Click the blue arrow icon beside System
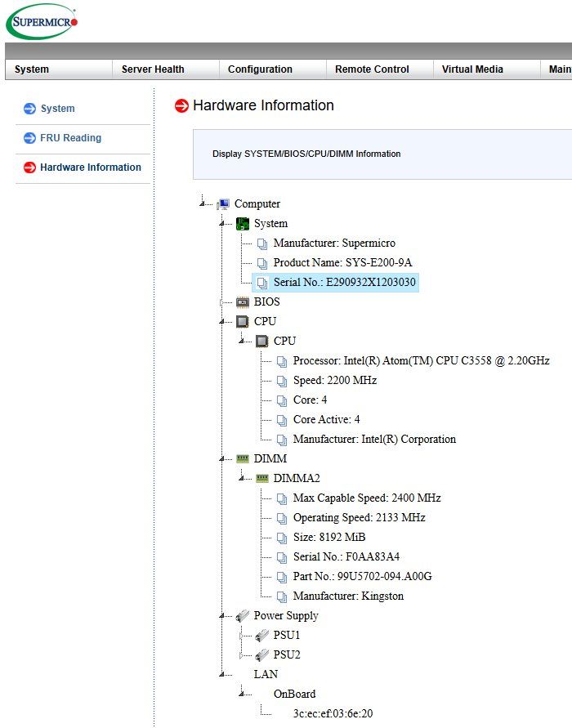The height and width of the screenshot is (728, 572). pyautogui.click(x=29, y=109)
